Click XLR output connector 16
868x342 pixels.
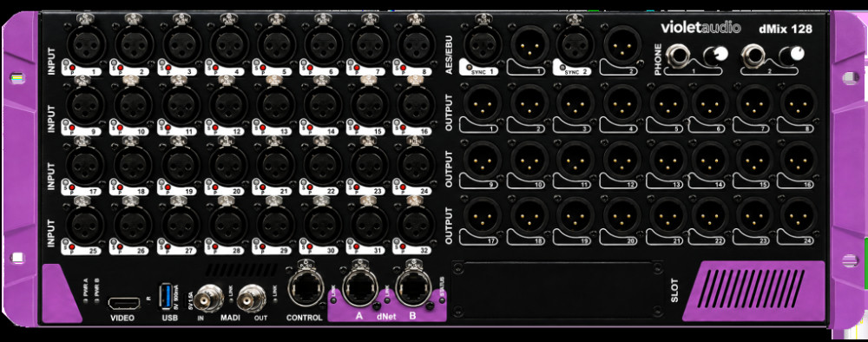tap(799, 160)
